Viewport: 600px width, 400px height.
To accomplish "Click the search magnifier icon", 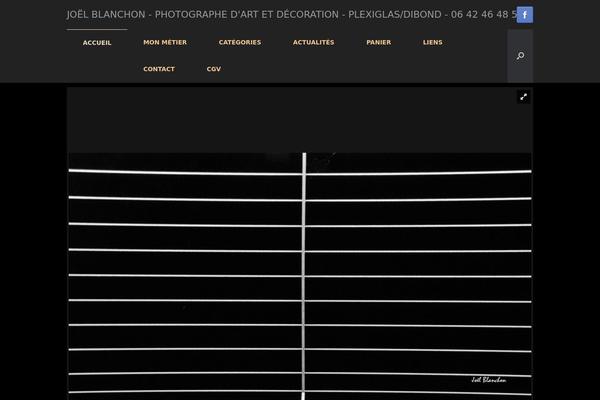I will click(520, 56).
